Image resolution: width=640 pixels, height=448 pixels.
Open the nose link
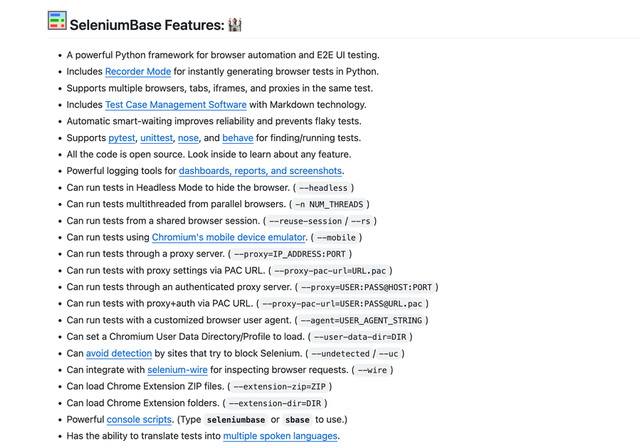click(188, 138)
